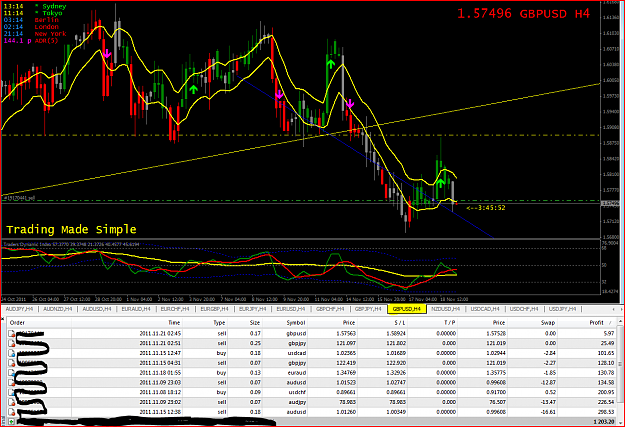625x427 pixels.
Task: Select the profit value 200.95
Action: (x=606, y=392)
